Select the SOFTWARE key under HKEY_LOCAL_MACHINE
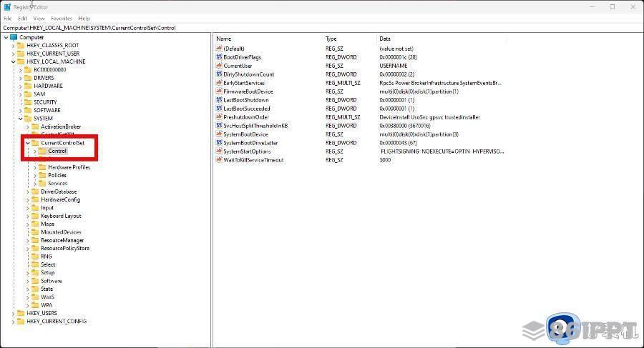Image resolution: width=644 pixels, height=348 pixels. [47, 110]
